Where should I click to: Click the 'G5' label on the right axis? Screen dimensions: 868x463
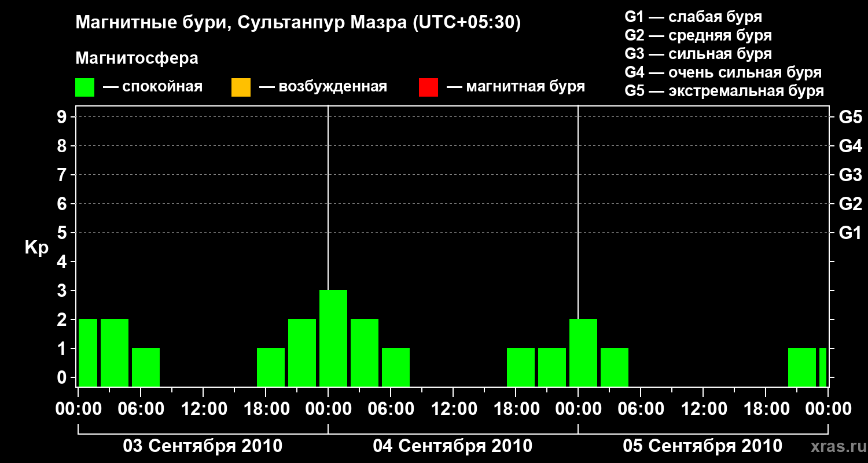click(851, 117)
